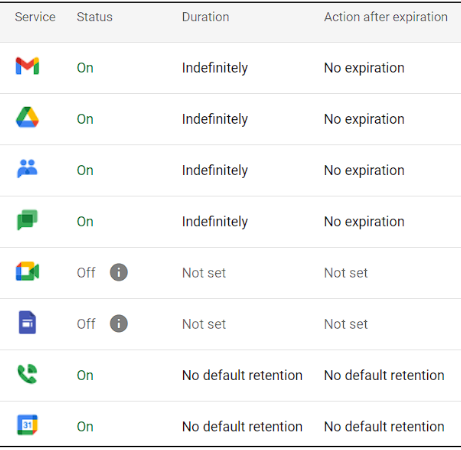Image resolution: width=461 pixels, height=450 pixels.
Task: Click Not set duration in Meet row
Action: (204, 273)
